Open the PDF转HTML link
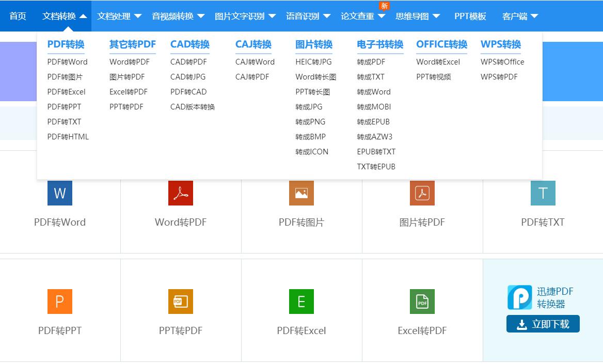This screenshot has height=364, width=603. (68, 136)
